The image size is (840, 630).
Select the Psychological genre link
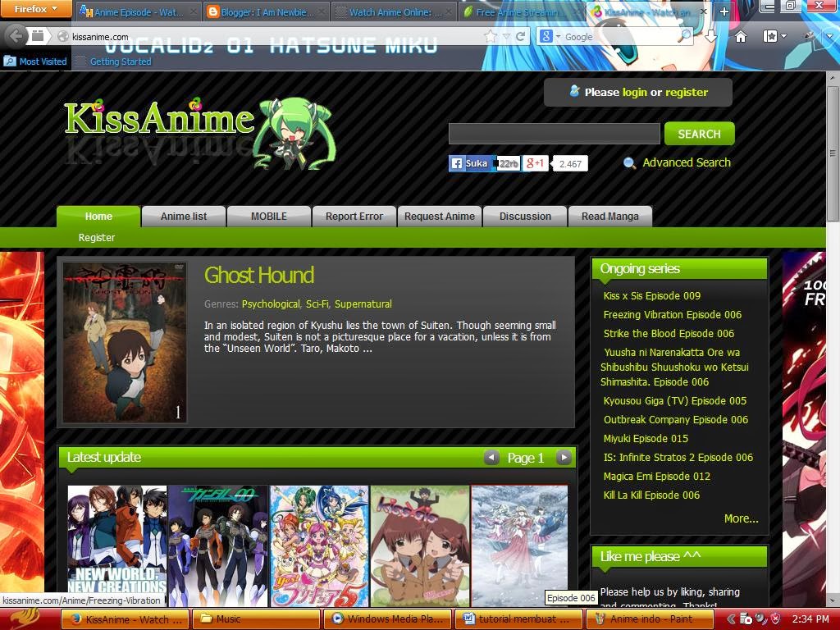[271, 304]
